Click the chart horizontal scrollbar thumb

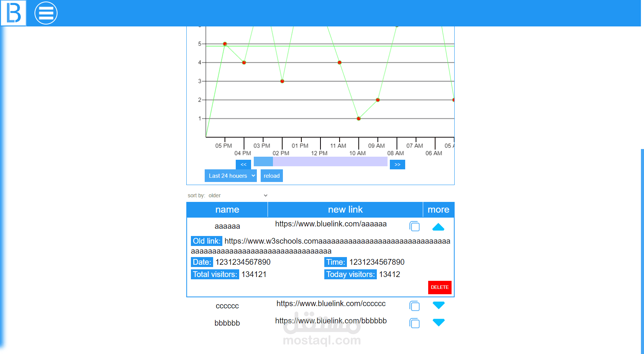263,162
